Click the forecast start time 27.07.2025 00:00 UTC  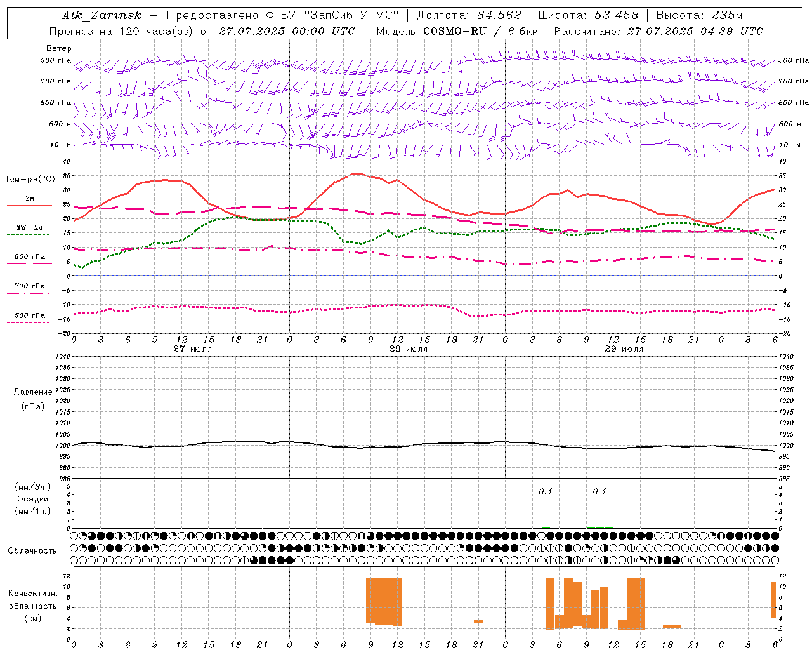(x=287, y=31)
